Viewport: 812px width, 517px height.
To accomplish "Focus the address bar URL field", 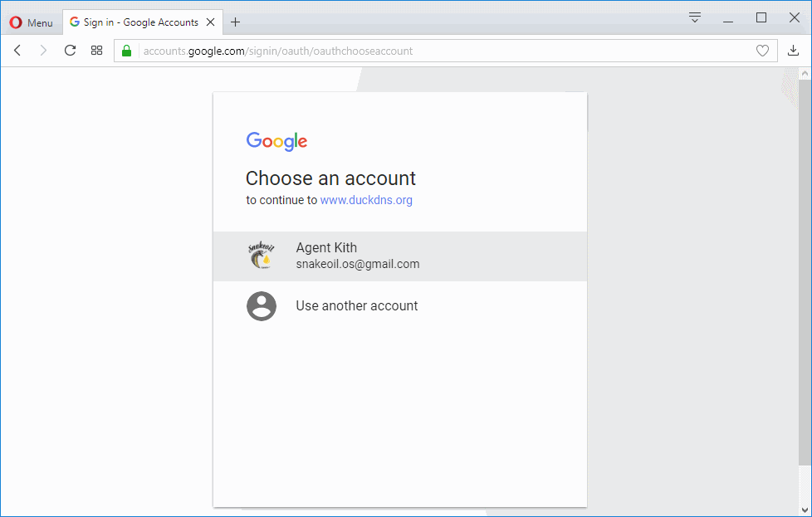I will click(x=445, y=51).
